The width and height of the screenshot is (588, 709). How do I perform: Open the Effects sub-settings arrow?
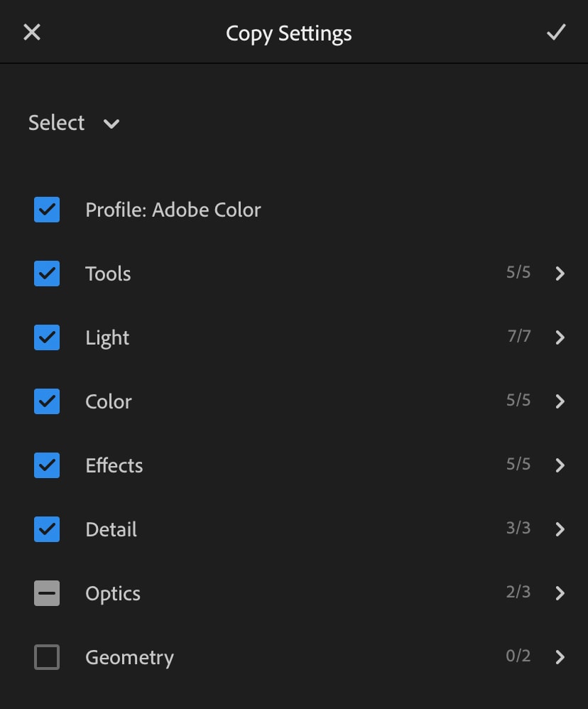(560, 465)
